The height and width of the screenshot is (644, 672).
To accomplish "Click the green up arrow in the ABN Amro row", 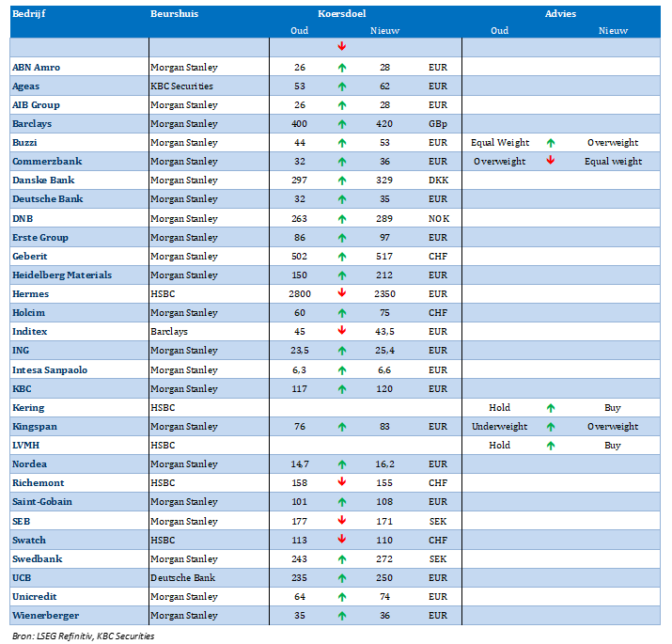I will [x=341, y=68].
